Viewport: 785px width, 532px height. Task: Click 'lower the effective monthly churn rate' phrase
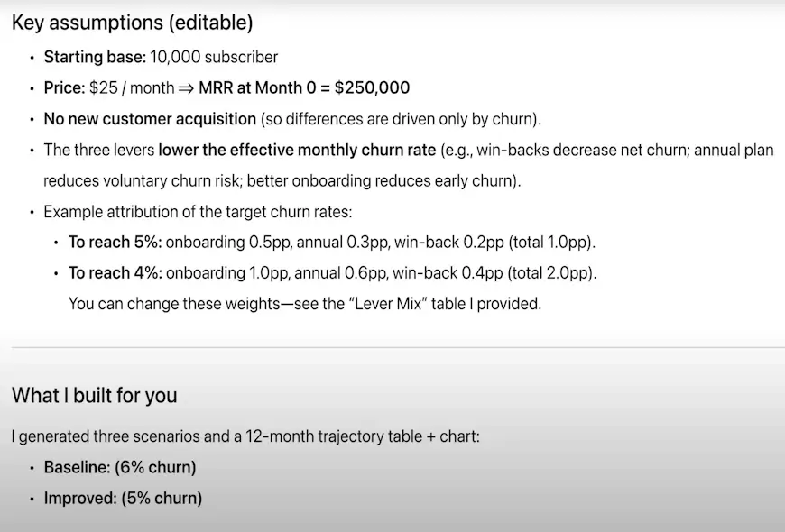click(x=297, y=151)
